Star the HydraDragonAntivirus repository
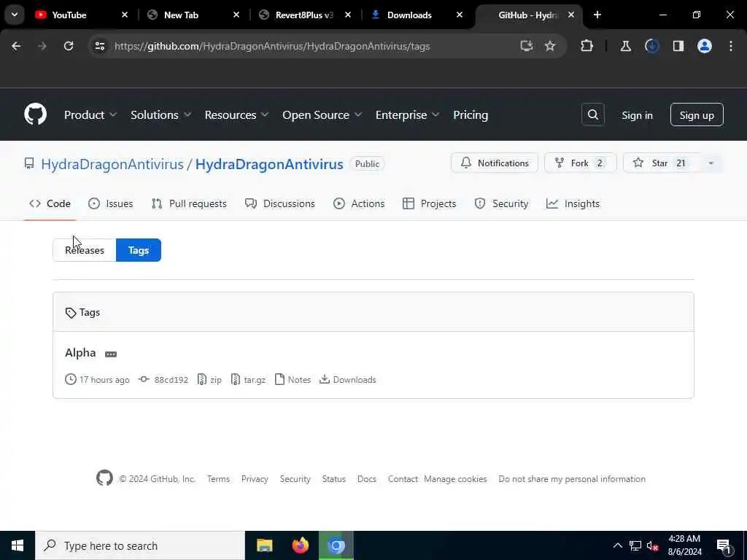The image size is (747, 560). pos(662,163)
